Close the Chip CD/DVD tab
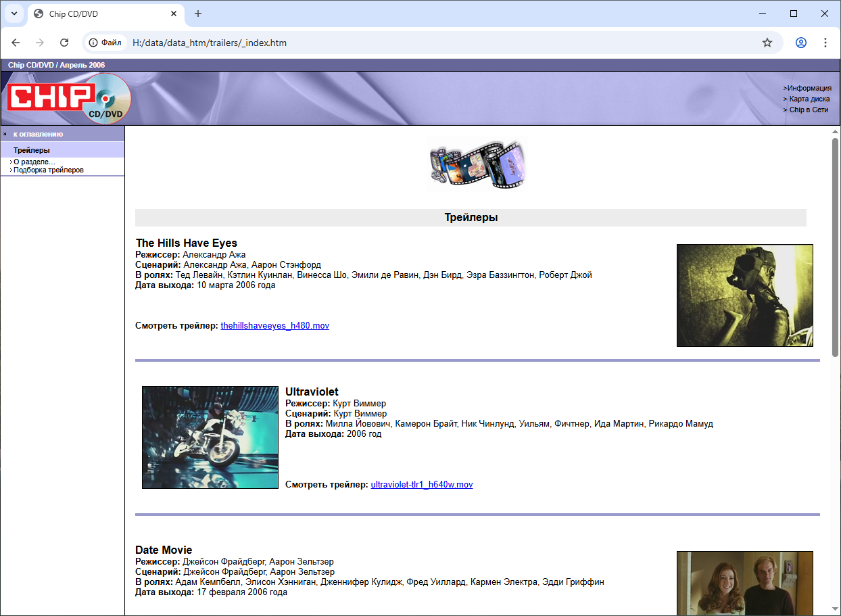 [x=174, y=14]
